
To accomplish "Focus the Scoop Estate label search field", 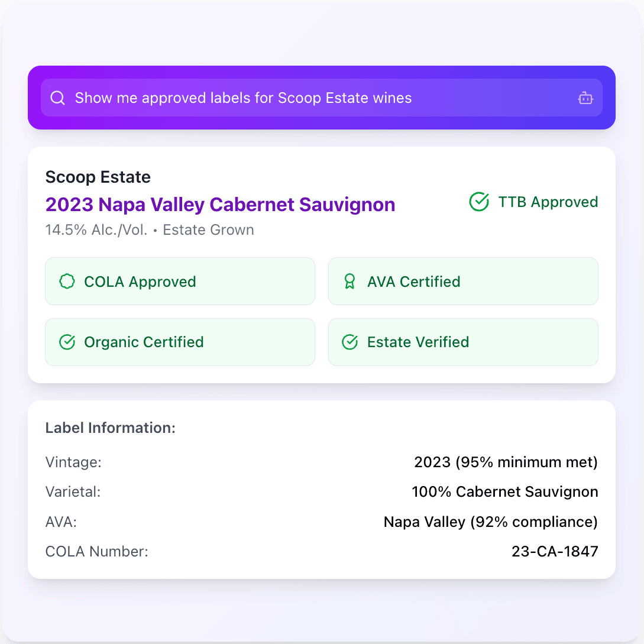I will pos(322,98).
